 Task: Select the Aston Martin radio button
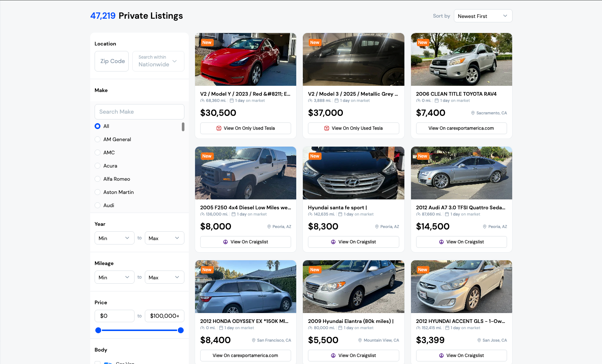pyautogui.click(x=98, y=192)
